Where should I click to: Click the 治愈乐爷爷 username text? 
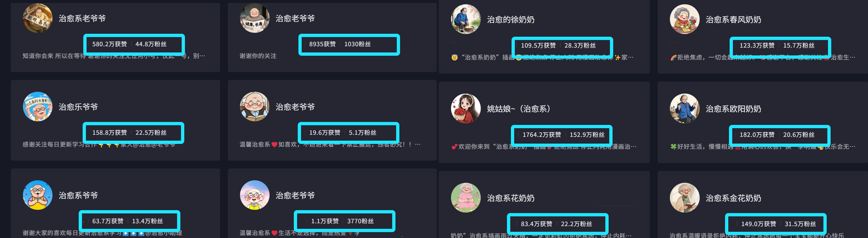78,107
